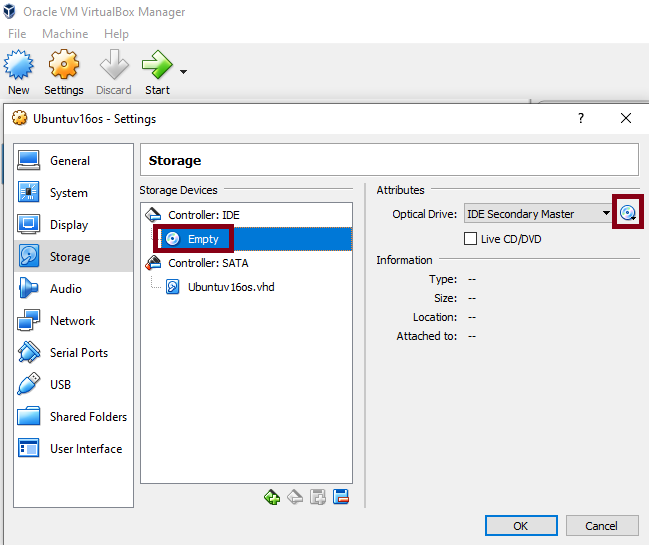
Task: Select the Shared Folders settings category
Action: coord(74,417)
